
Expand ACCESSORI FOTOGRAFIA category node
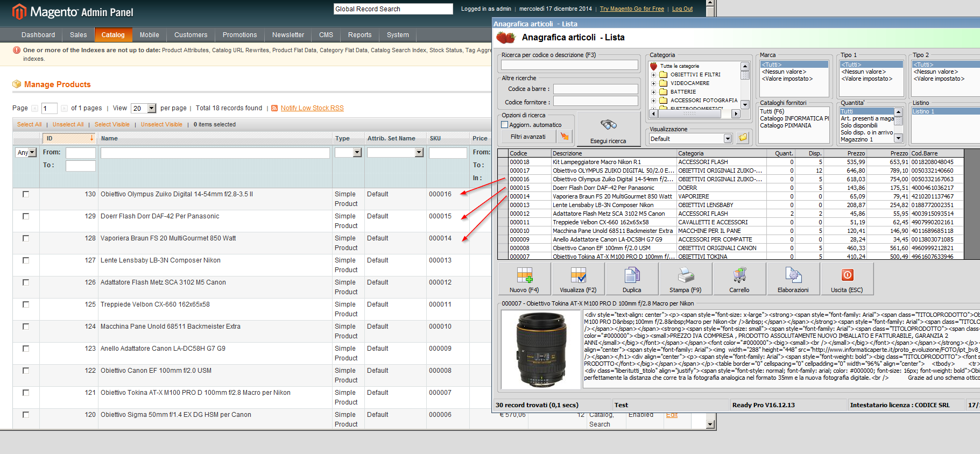[x=653, y=101]
